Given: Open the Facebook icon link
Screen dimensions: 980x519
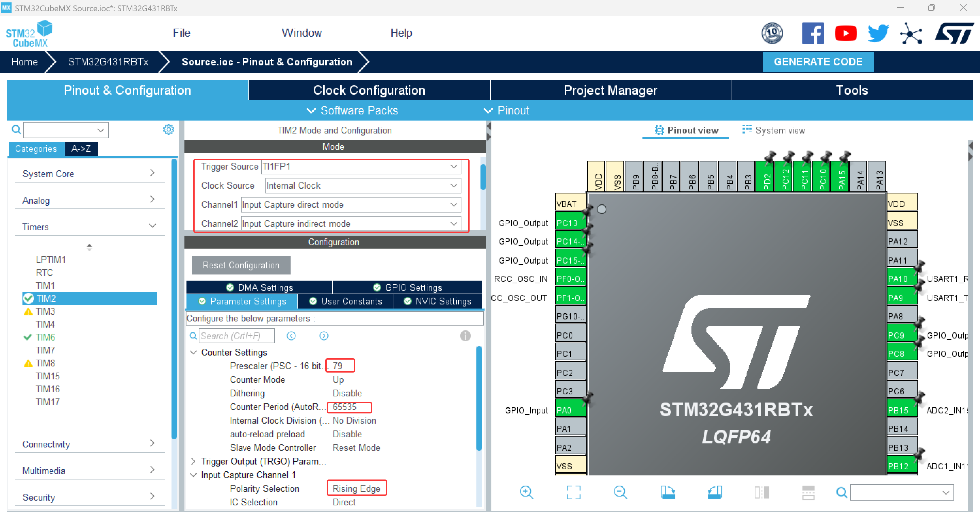Looking at the screenshot, I should pos(813,33).
